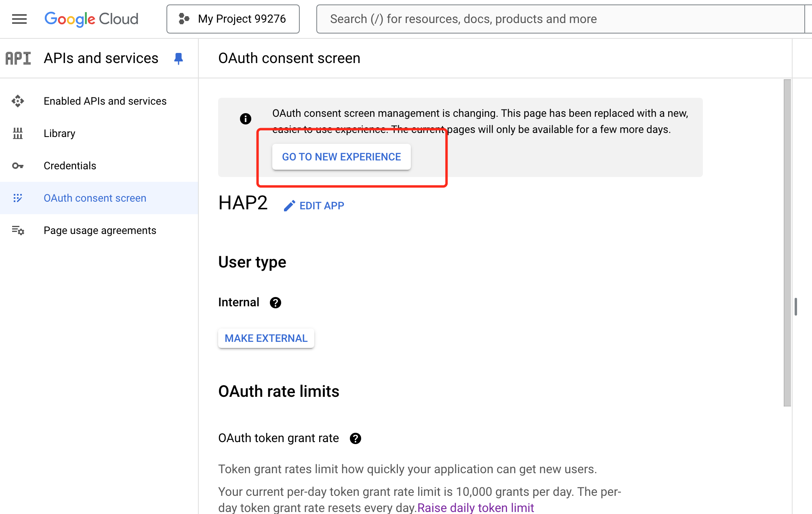Click the Enabled APIs diamond icon
812x514 pixels.
[x=18, y=101]
